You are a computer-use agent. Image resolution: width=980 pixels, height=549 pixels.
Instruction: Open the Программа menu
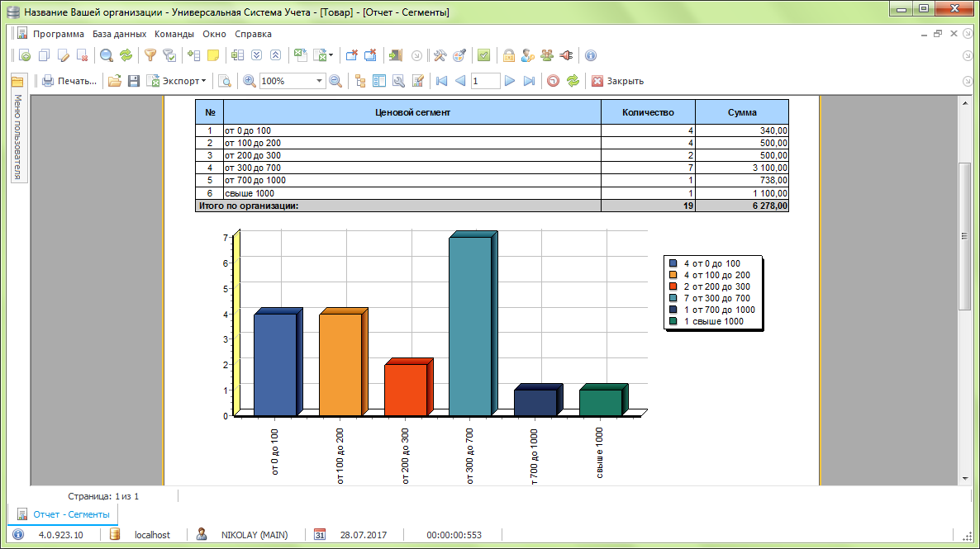[58, 34]
